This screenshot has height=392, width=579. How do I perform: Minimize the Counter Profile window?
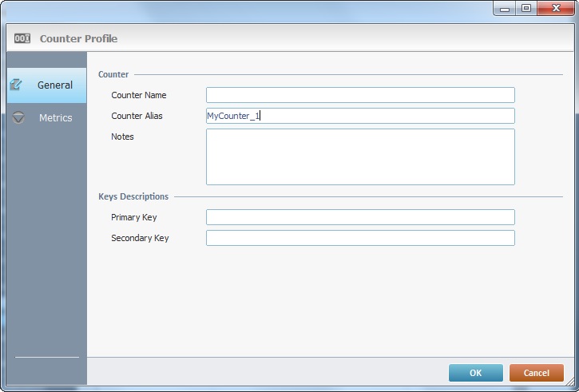[x=504, y=8]
